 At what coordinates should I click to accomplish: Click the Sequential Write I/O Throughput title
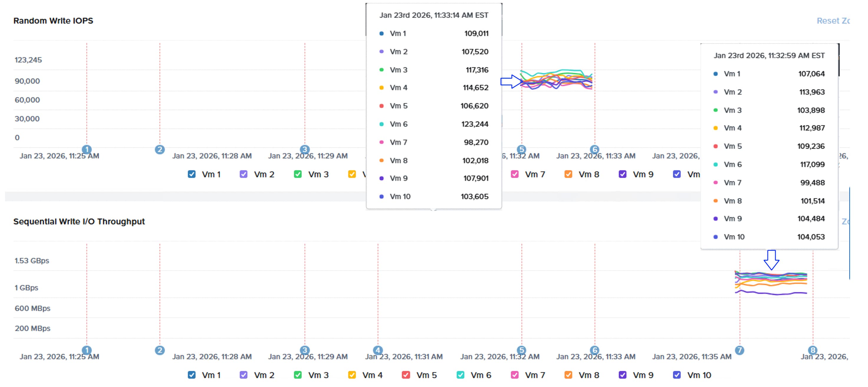pos(79,221)
